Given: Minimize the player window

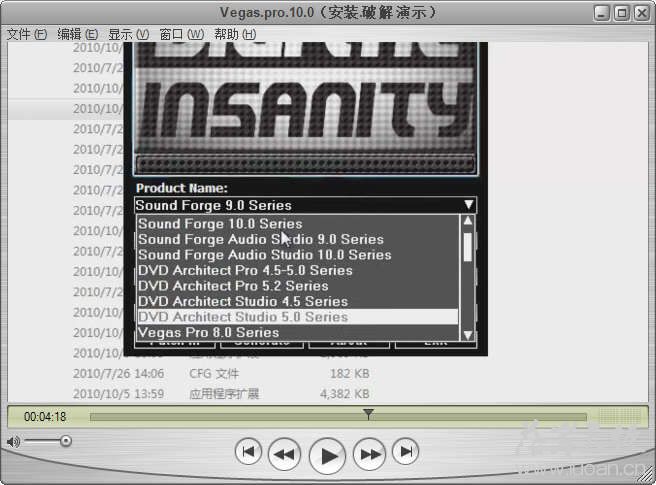Looking at the screenshot, I should point(602,13).
